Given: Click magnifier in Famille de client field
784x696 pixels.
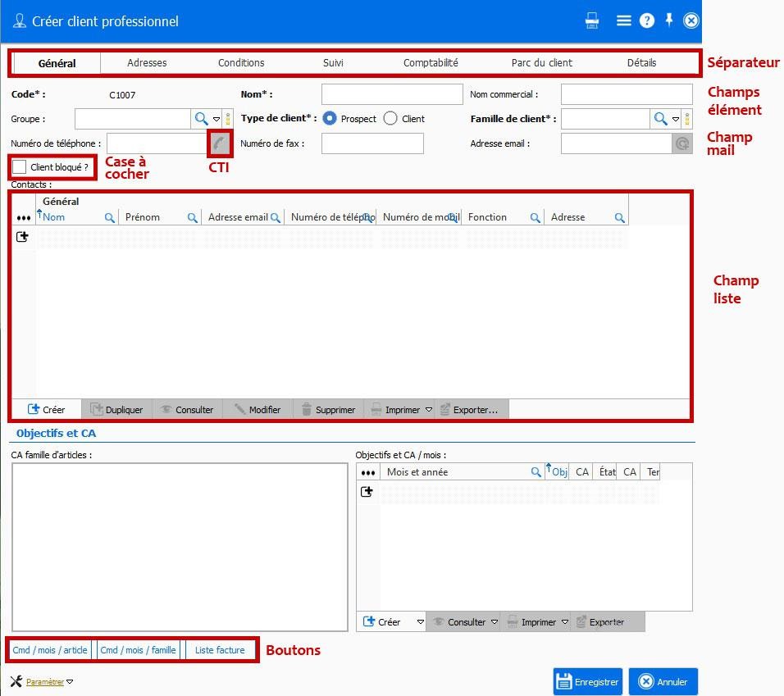Looking at the screenshot, I should tap(660, 119).
